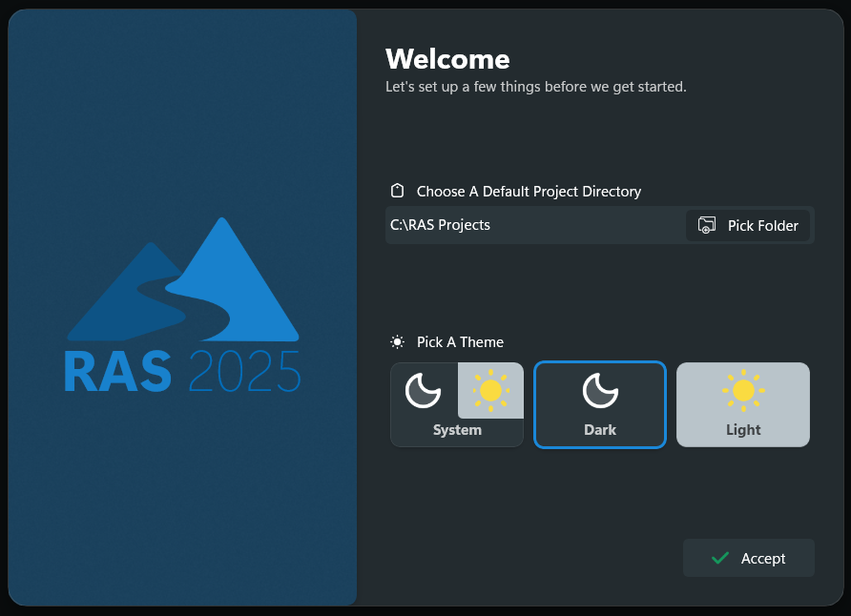Click the Choose A Default Project Directory label
Screen dimensions: 851x616
point(529,192)
